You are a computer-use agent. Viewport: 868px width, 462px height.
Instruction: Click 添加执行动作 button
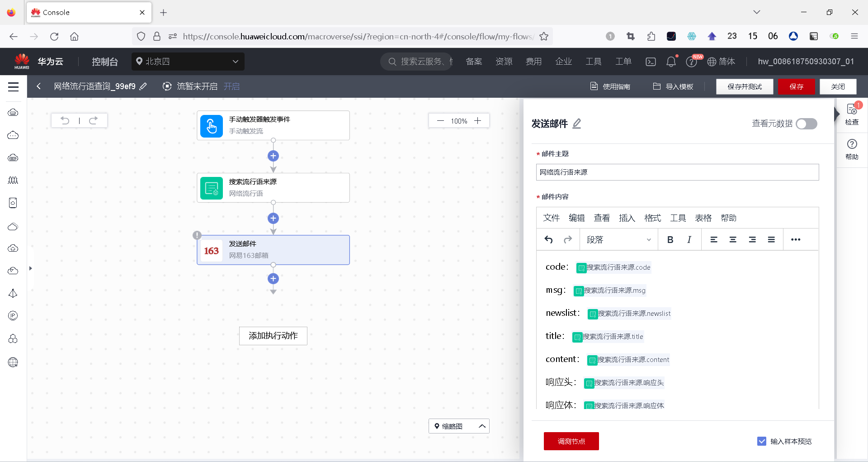point(273,336)
